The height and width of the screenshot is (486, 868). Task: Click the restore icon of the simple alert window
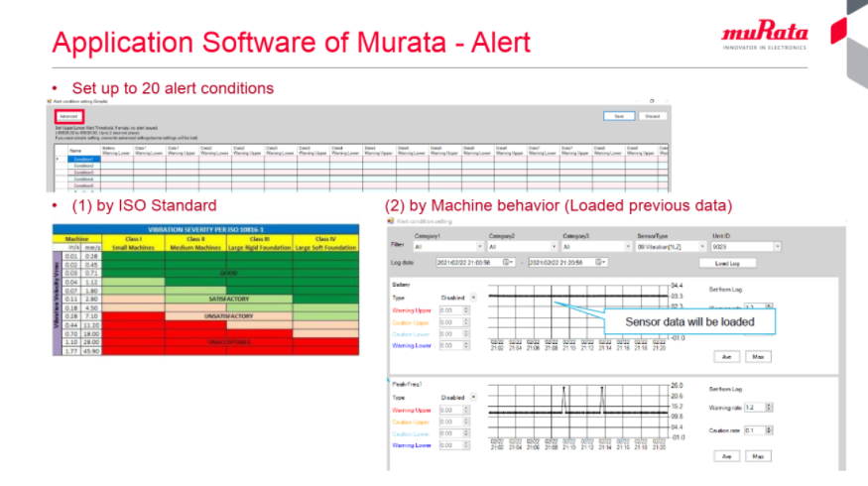[x=652, y=101]
